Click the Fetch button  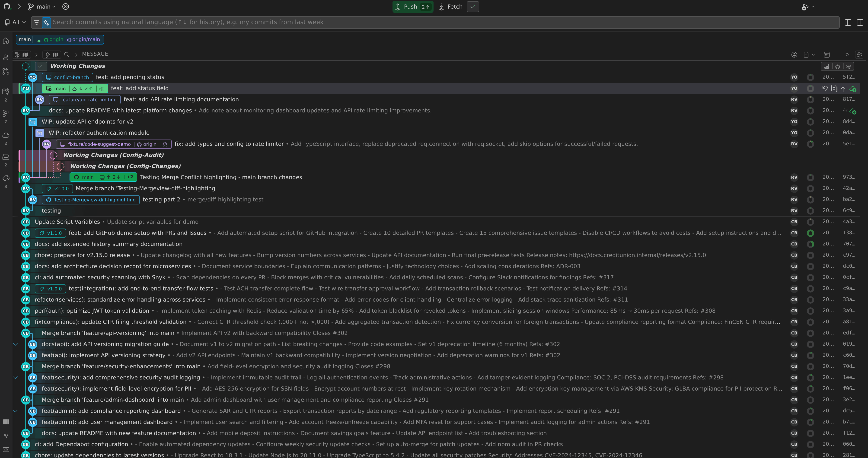450,6
